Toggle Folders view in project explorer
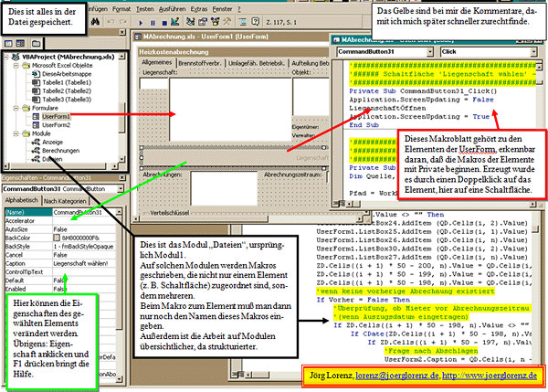This screenshot has height=392, width=548. 37,43
